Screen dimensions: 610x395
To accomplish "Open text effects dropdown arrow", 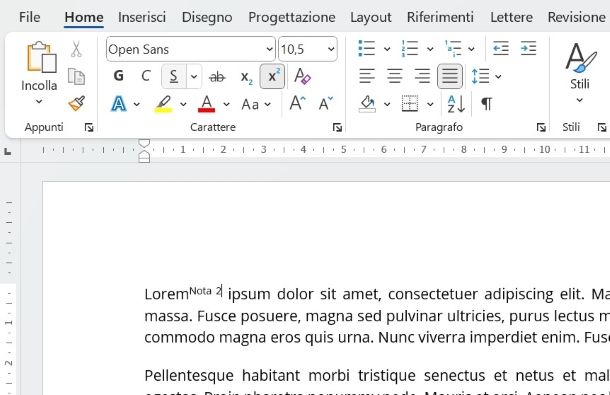I will pos(137,104).
